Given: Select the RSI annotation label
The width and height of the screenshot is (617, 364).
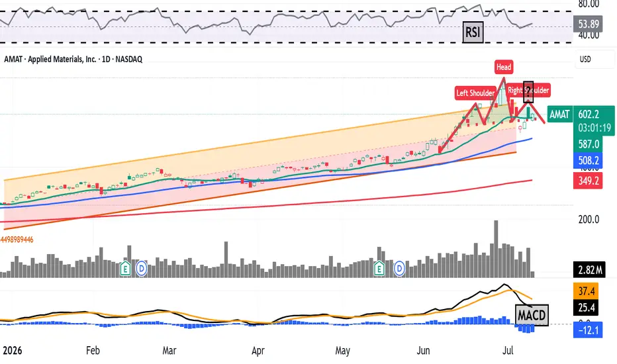Looking at the screenshot, I should [473, 32].
